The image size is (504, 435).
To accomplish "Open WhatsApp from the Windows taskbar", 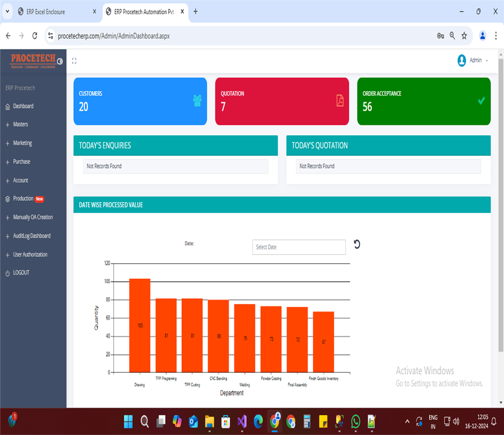I will tap(355, 421).
